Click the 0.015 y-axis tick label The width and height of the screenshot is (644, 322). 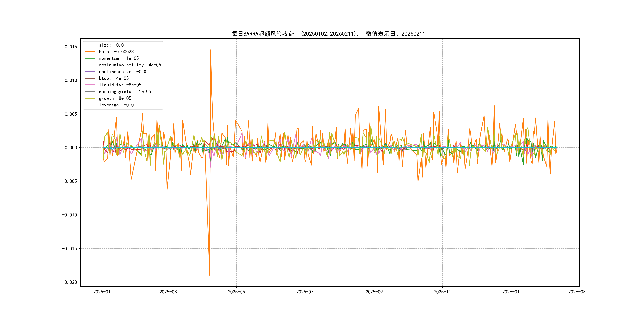(71, 47)
